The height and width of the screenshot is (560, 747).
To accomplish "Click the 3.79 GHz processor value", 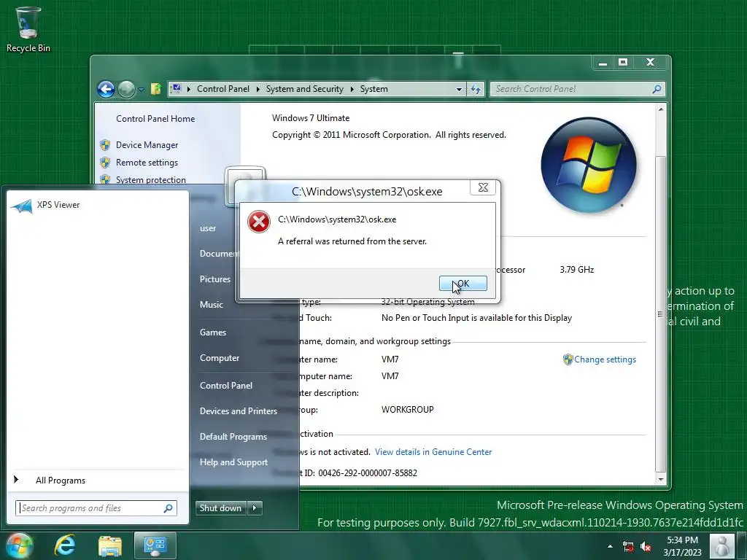I will [x=576, y=270].
